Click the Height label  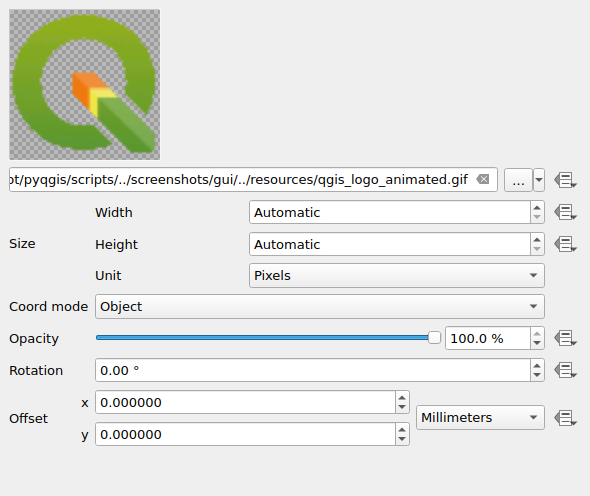pos(116,245)
